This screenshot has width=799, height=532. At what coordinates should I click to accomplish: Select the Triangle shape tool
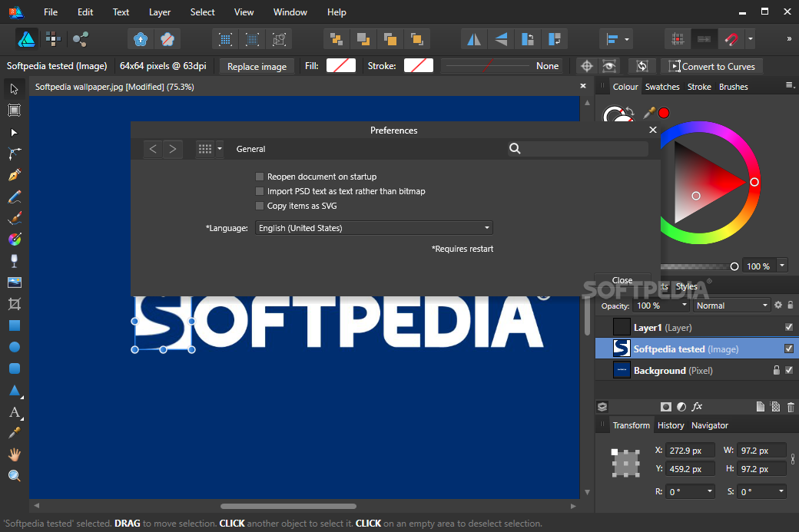(15, 391)
